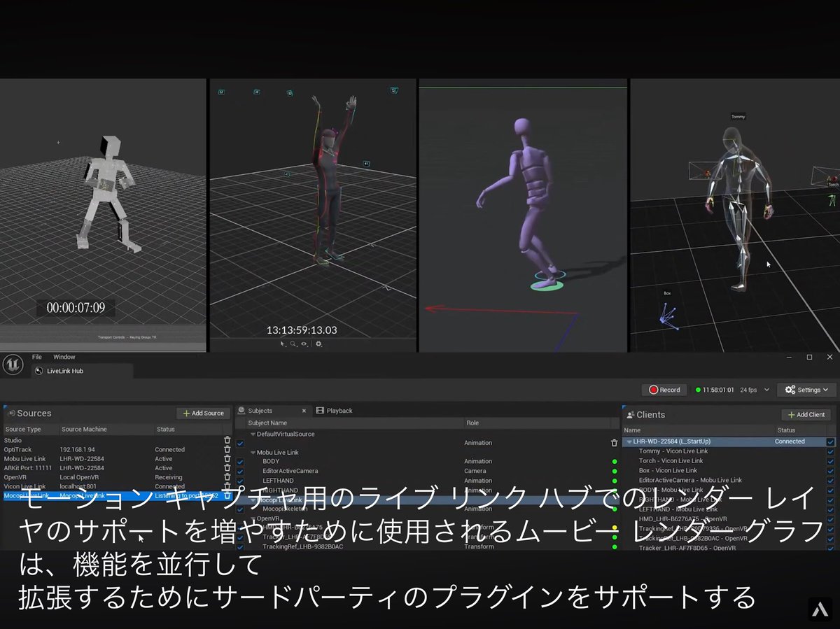This screenshot has width=840, height=629.
Task: Close the Subjects tab
Action: pyautogui.click(x=304, y=411)
